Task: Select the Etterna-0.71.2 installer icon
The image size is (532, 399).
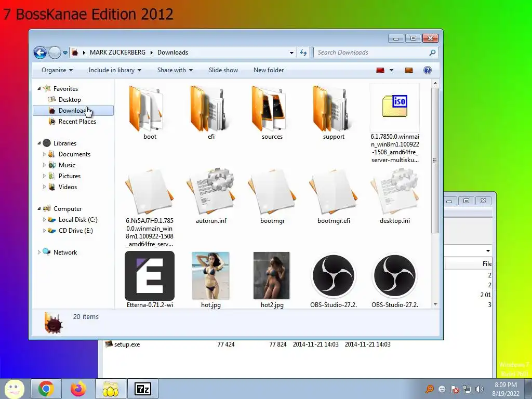Action: 150,276
